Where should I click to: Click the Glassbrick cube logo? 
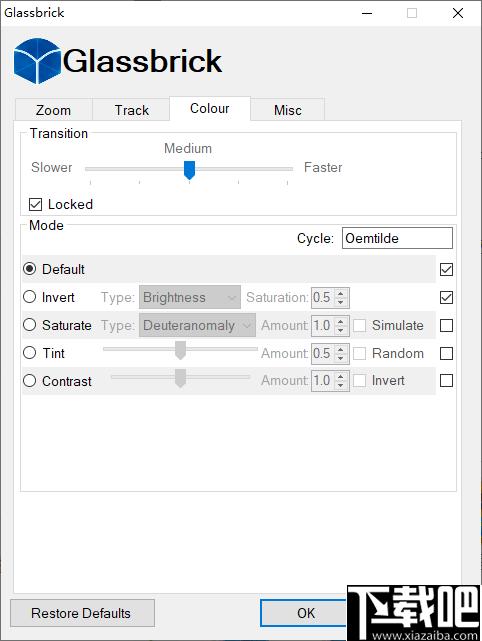click(37, 61)
